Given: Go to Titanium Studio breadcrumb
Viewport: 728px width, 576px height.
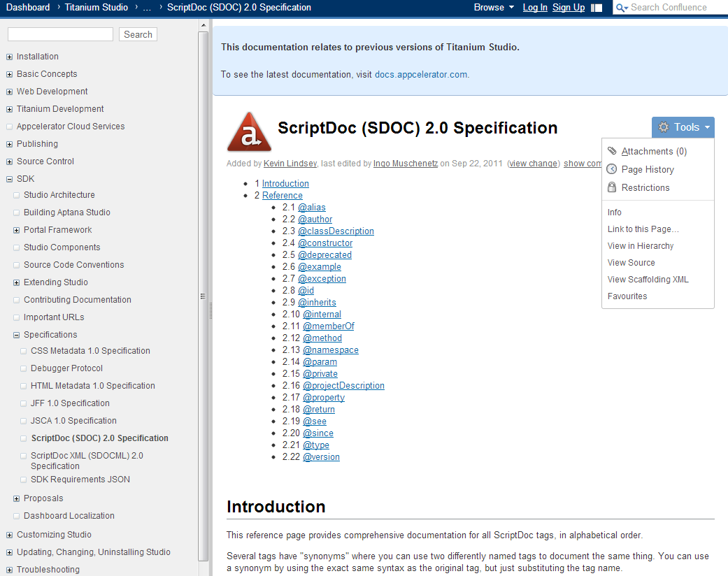Looking at the screenshot, I should pos(96,8).
